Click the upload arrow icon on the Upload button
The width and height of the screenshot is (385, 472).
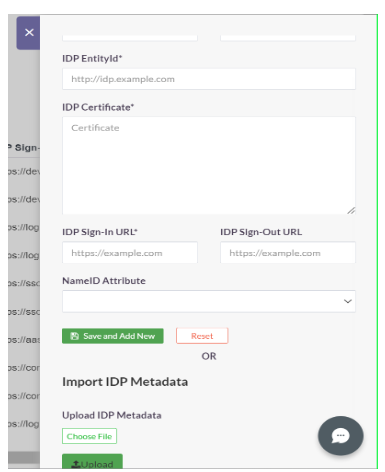[x=76, y=464]
